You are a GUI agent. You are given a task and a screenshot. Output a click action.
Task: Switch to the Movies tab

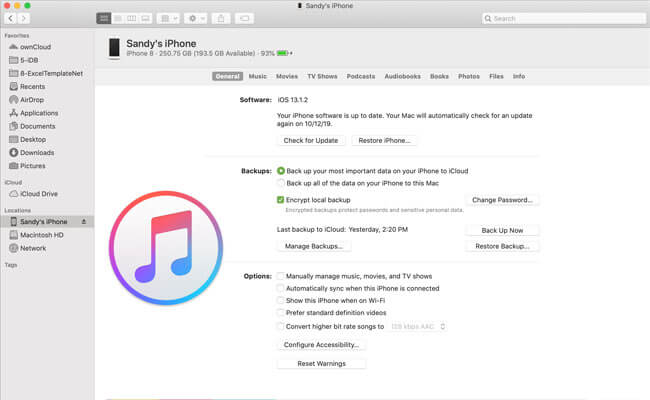[287, 76]
